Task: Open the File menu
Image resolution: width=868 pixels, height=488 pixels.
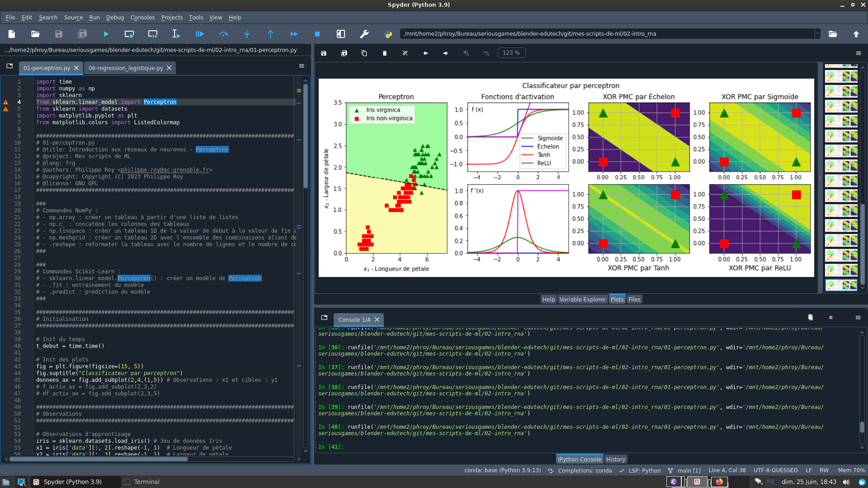Action: pyautogui.click(x=10, y=17)
